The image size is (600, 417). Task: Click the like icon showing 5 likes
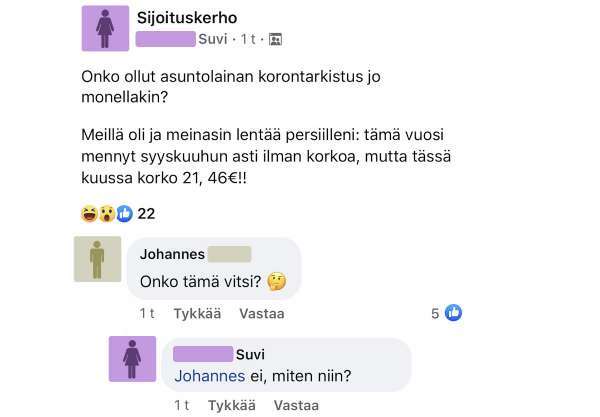click(x=453, y=313)
